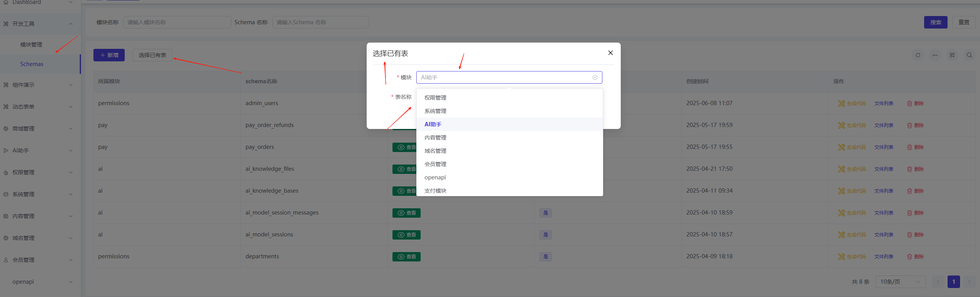
Task: Click the 重置 button
Action: (x=964, y=22)
